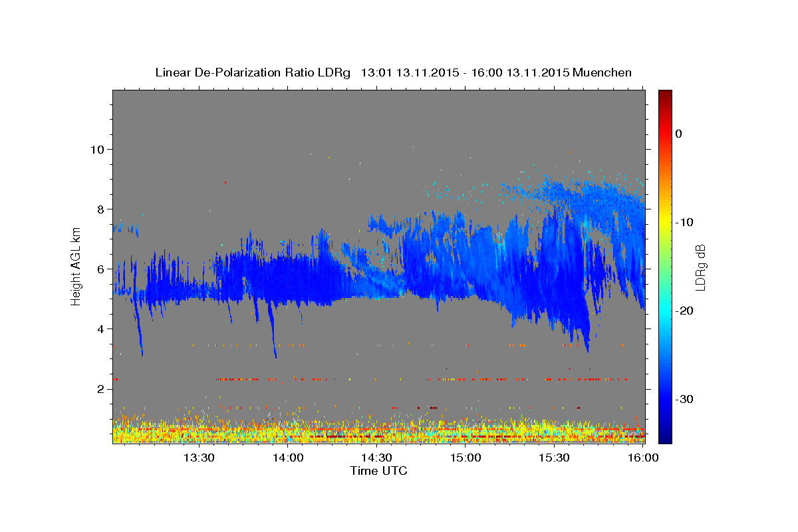
Task: Click the 16:00 time tick label
Action: point(642,458)
